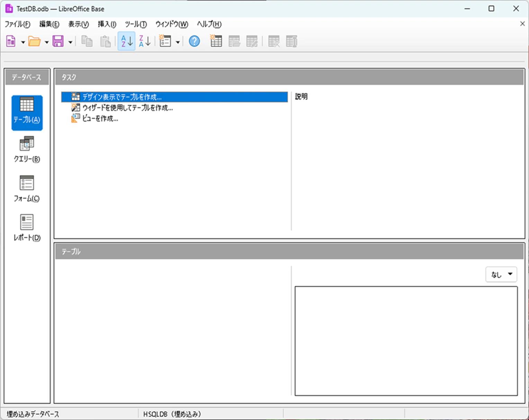Save the database with the floppy icon
Screen dimensions: 529x420
[x=58, y=42]
